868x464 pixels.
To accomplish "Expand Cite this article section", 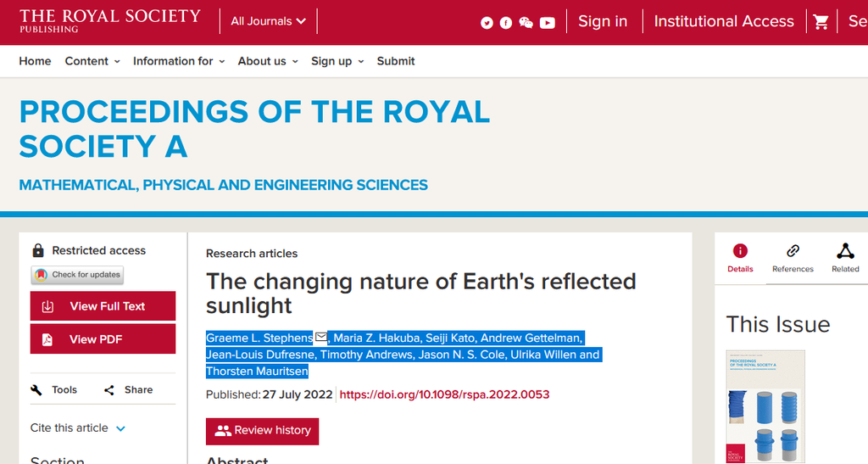I will [x=78, y=428].
